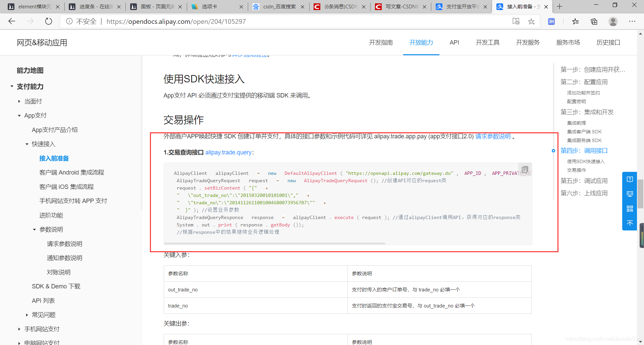Show the QR code icon in floating bar
This screenshot has height=345, width=644.
630,209
